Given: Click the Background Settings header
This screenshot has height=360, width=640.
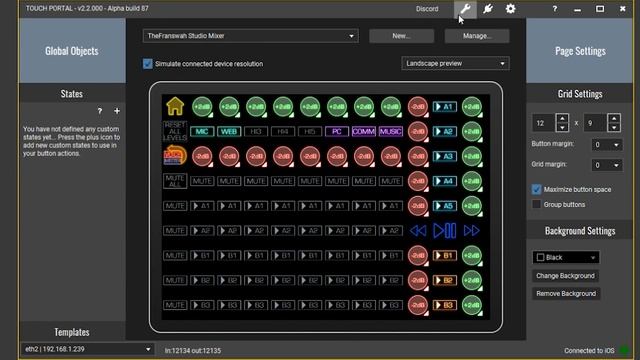Looking at the screenshot, I should click(x=580, y=231).
